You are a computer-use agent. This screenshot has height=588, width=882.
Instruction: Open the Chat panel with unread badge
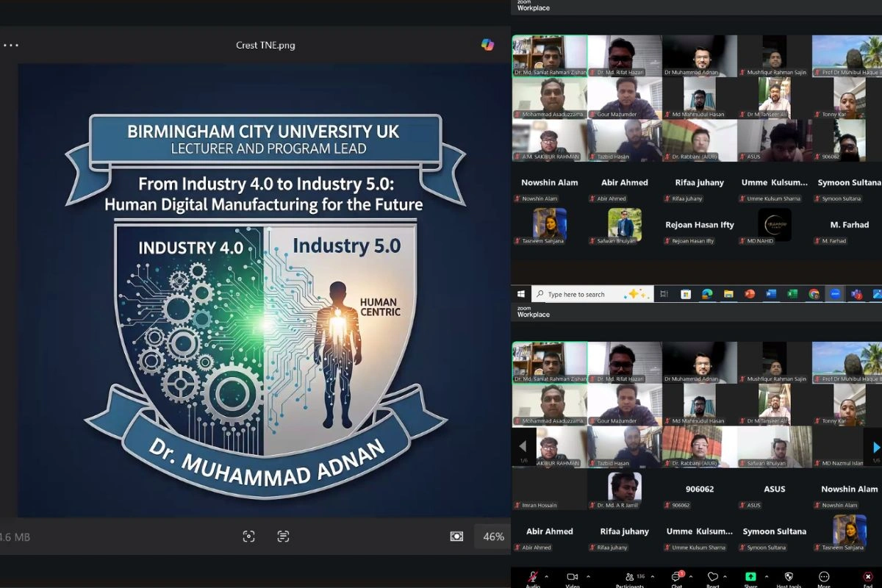[677, 577]
